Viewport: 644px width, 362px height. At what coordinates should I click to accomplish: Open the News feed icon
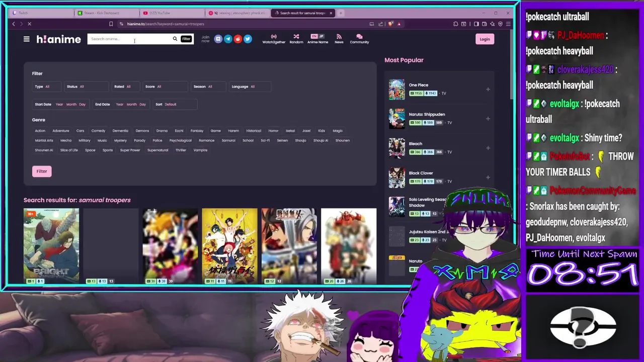click(x=339, y=39)
